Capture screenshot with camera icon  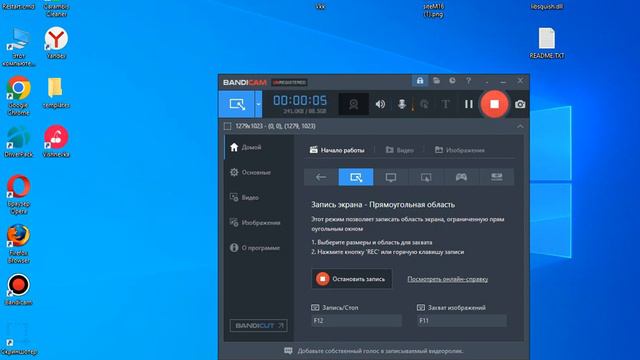pyautogui.click(x=520, y=104)
